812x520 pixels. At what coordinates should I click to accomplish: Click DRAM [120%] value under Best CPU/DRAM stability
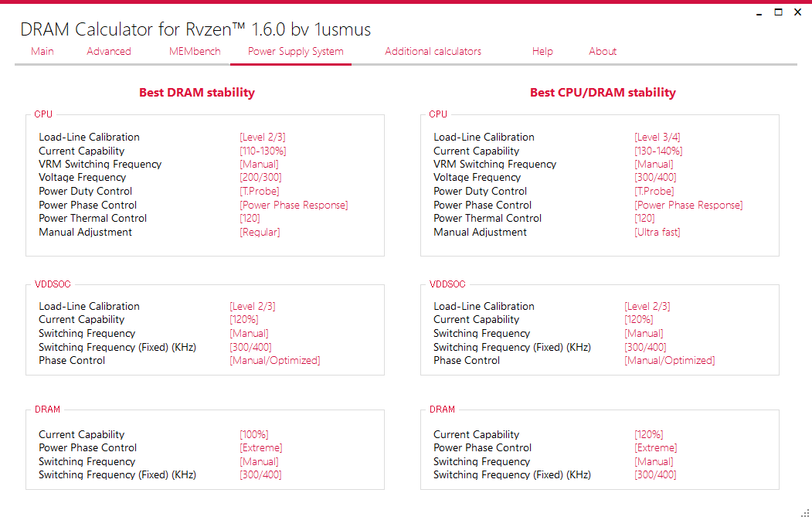pos(649,434)
